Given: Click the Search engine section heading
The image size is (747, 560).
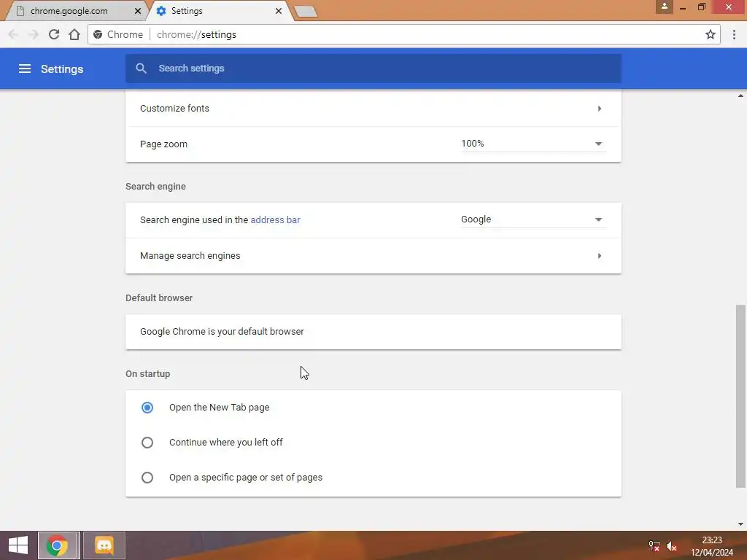Looking at the screenshot, I should pyautogui.click(x=156, y=187).
